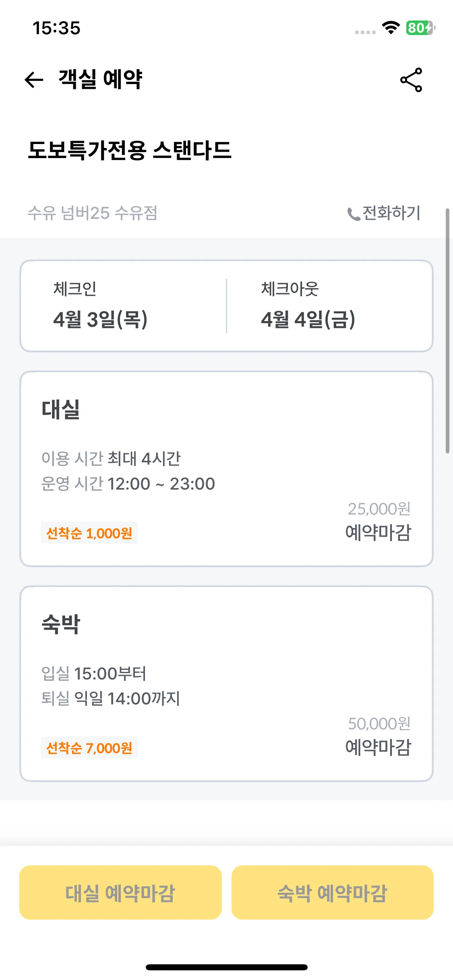Open the 대실 room option card
The height and width of the screenshot is (980, 453).
tap(227, 469)
